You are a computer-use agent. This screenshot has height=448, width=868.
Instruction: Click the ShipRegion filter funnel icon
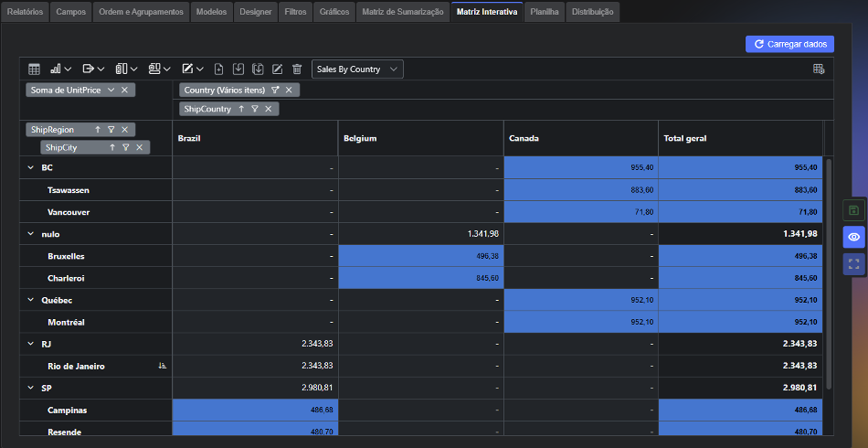click(x=111, y=130)
